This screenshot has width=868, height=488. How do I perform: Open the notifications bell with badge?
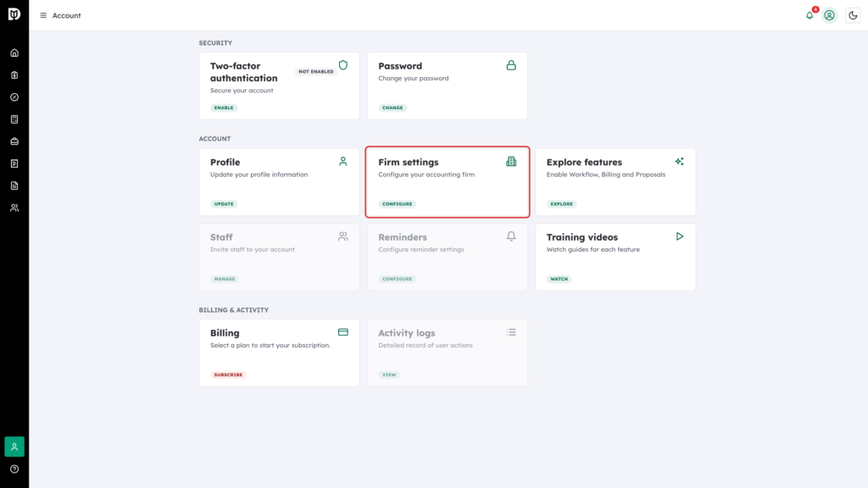point(810,14)
